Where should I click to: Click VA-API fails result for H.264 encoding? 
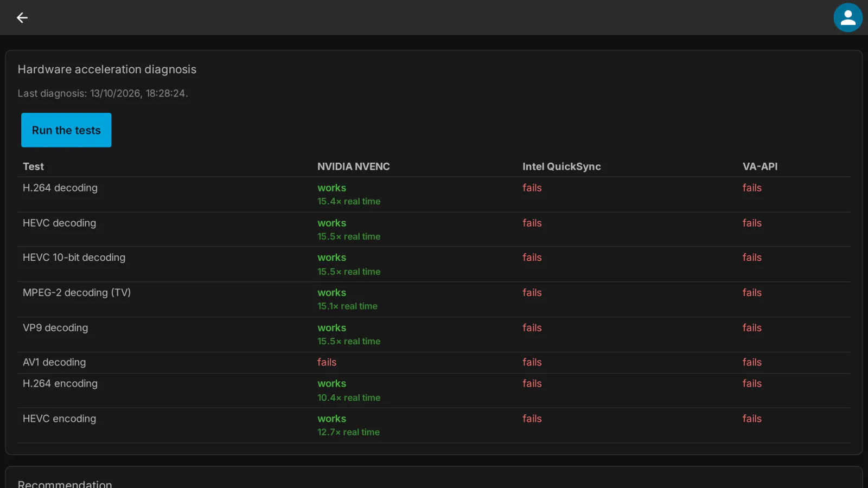tap(752, 383)
